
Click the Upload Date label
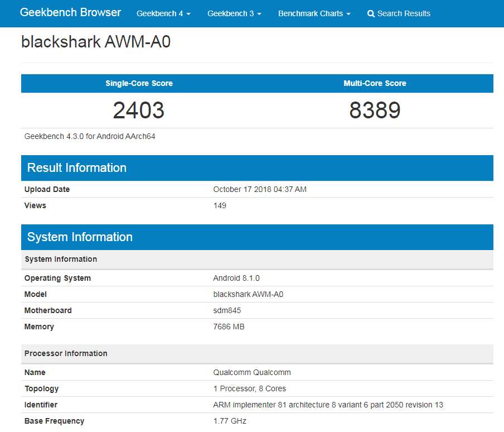point(47,189)
